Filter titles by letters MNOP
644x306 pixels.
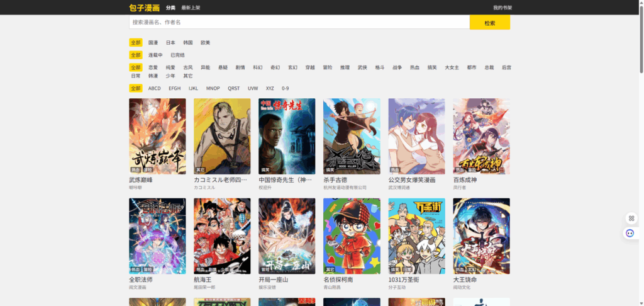pyautogui.click(x=213, y=88)
